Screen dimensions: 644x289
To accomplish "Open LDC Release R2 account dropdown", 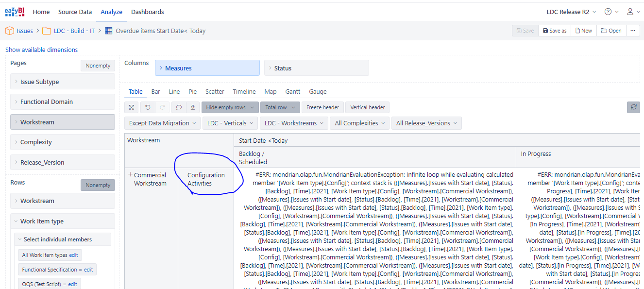I will (571, 12).
